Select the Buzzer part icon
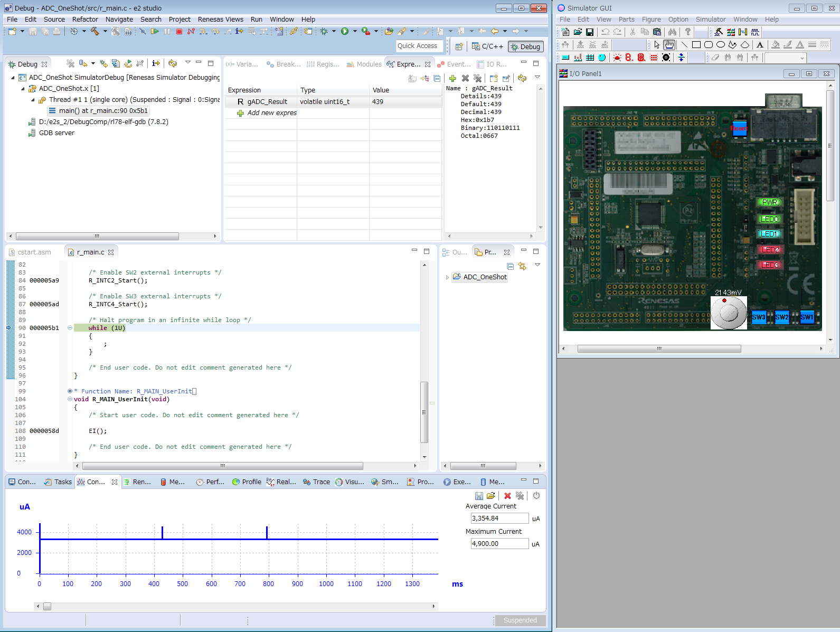Image resolution: width=840 pixels, height=632 pixels. tap(666, 58)
